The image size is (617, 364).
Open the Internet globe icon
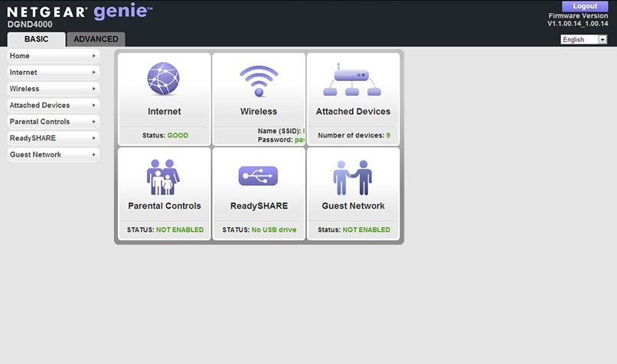click(163, 79)
